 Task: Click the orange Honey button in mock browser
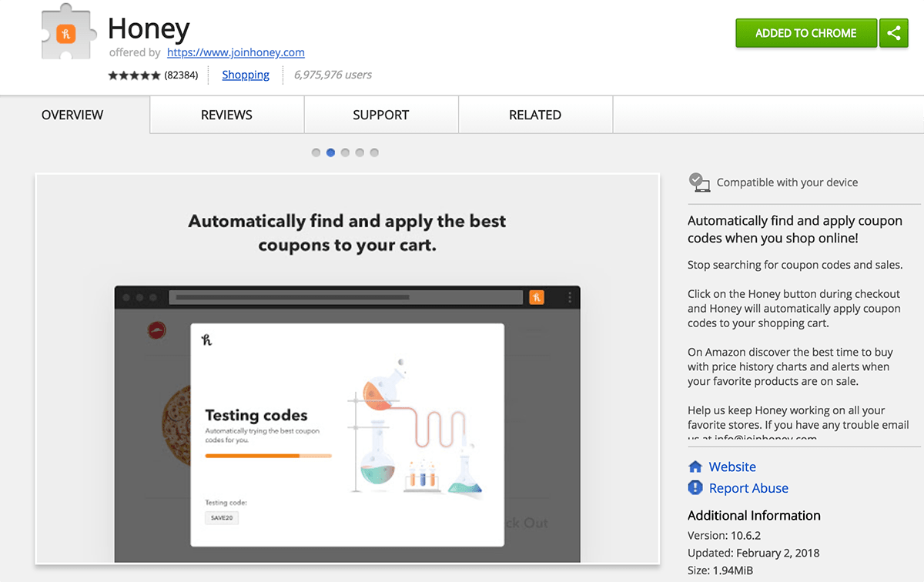(x=537, y=297)
